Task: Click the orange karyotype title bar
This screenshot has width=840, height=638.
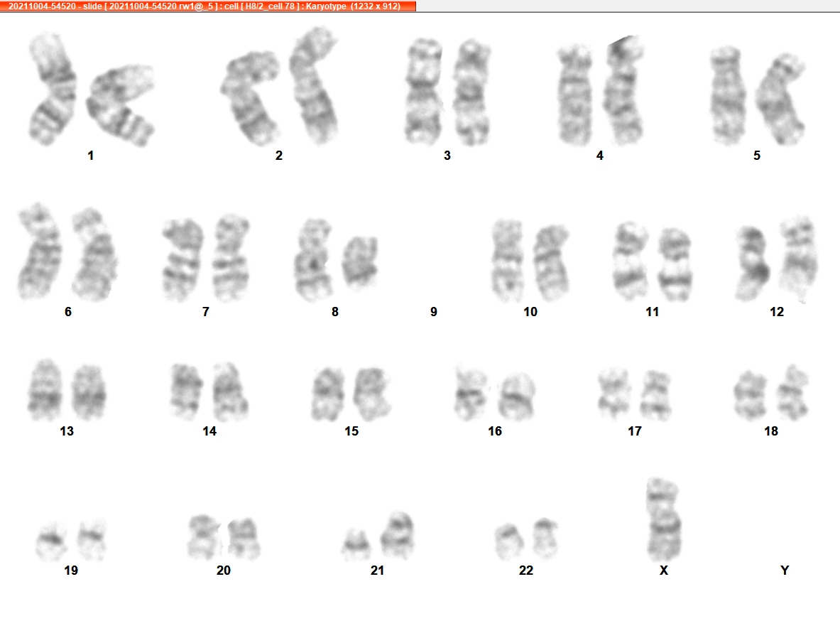Action: (x=208, y=6)
